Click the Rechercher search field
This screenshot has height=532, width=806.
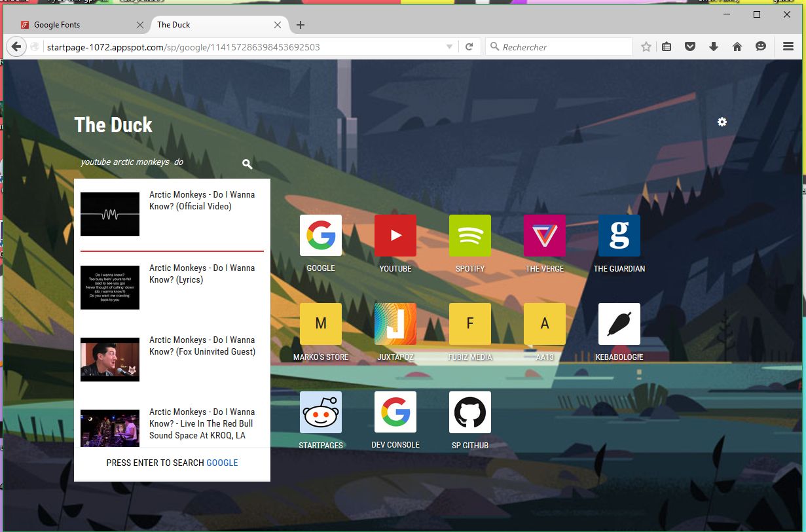coord(563,47)
